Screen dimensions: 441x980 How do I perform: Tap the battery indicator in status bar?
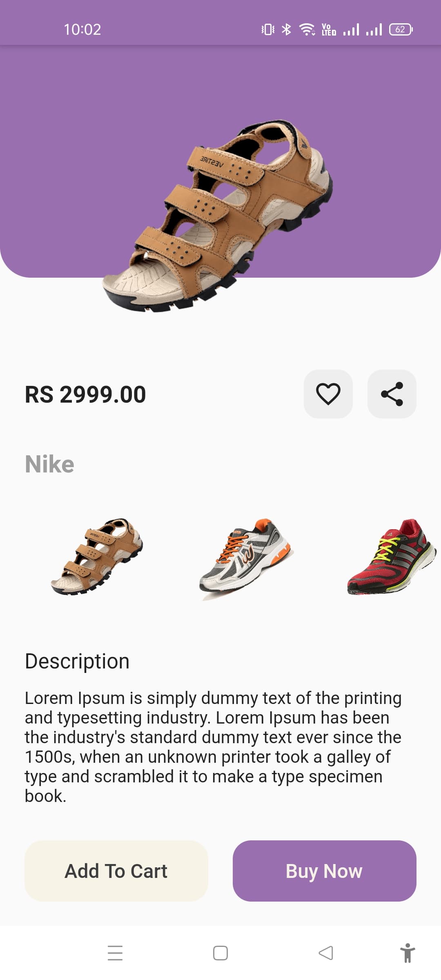pos(401,29)
